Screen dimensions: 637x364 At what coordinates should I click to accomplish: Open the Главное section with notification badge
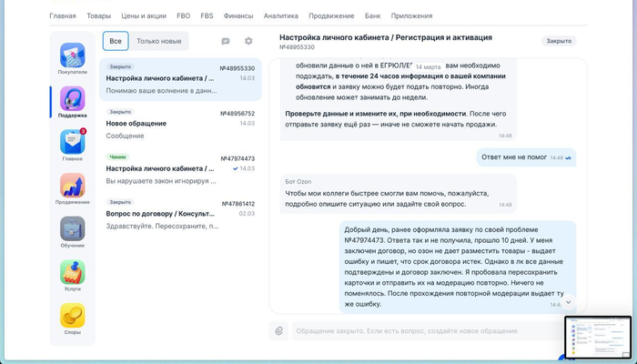click(x=72, y=144)
